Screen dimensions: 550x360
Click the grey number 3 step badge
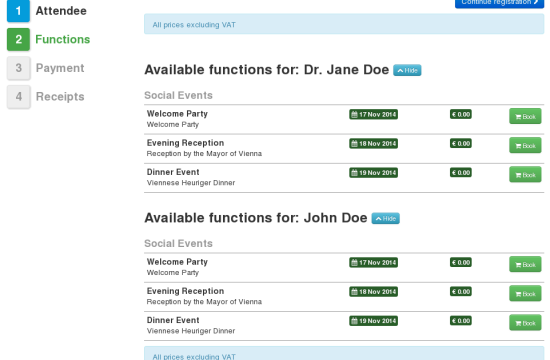18,68
